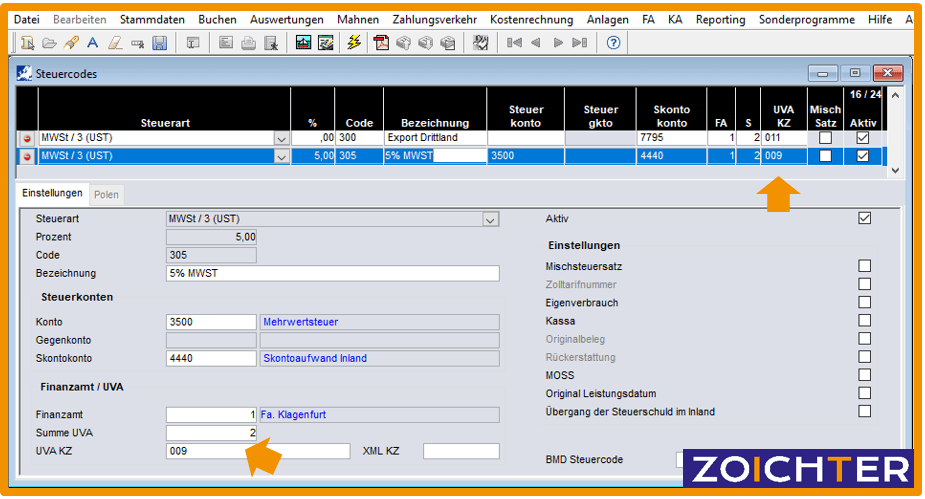Click the lightning bolt toolbar icon
This screenshot has height=499, width=925.
click(354, 43)
